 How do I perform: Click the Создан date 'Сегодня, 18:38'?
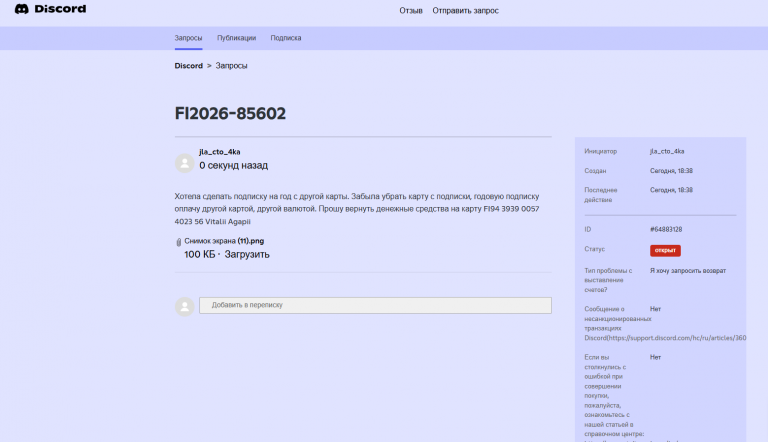pyautogui.click(x=671, y=171)
